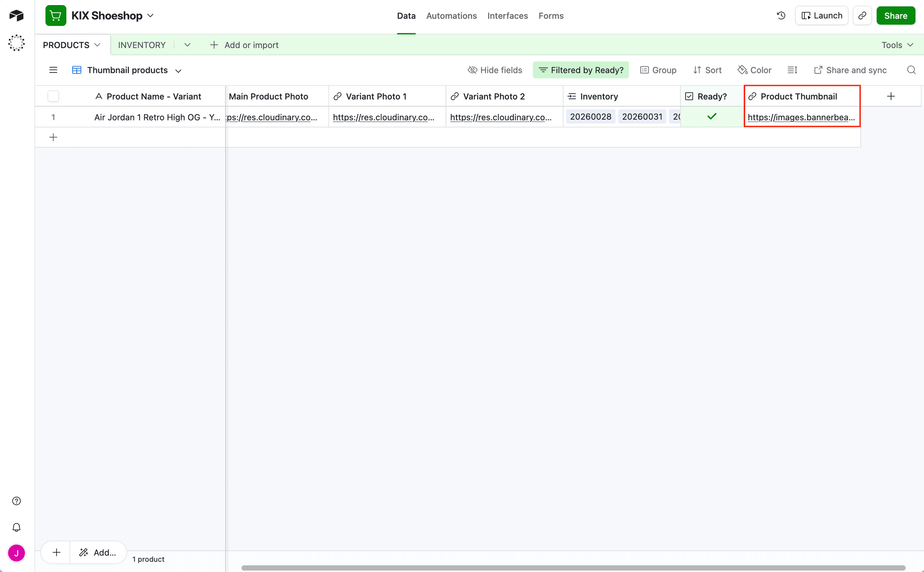This screenshot has width=924, height=572.
Task: Select all records via header checkbox
Action: 53,96
